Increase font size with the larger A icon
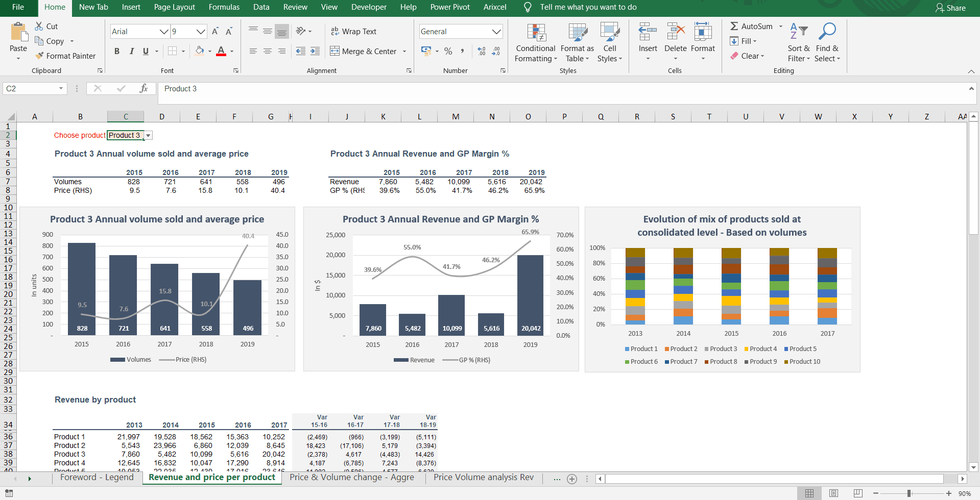The width and height of the screenshot is (980, 500). coord(215,32)
